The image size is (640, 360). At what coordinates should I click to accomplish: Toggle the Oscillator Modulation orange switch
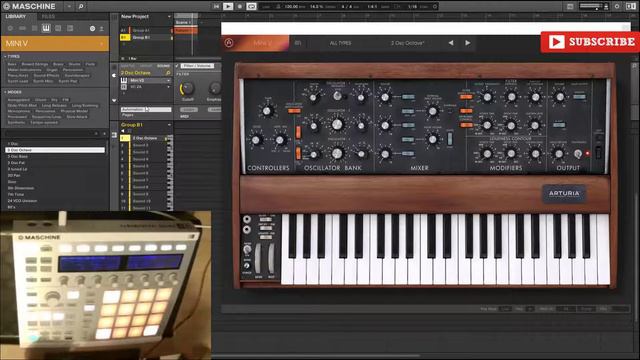[293, 110]
